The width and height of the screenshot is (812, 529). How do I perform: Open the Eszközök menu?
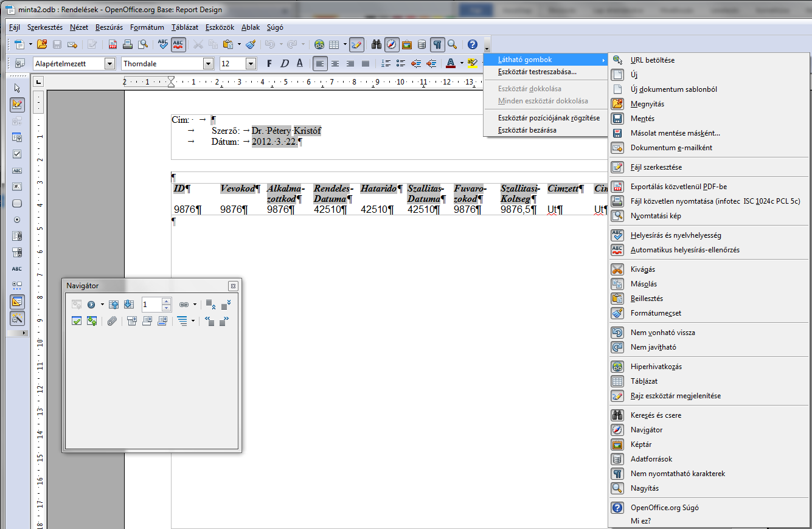coord(220,27)
